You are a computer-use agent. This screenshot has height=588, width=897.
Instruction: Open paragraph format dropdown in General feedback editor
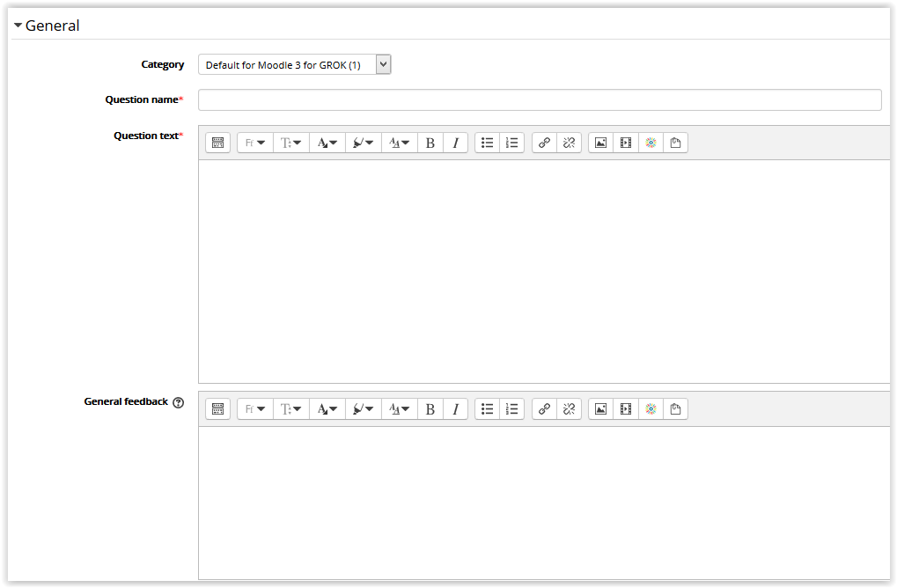pos(400,409)
